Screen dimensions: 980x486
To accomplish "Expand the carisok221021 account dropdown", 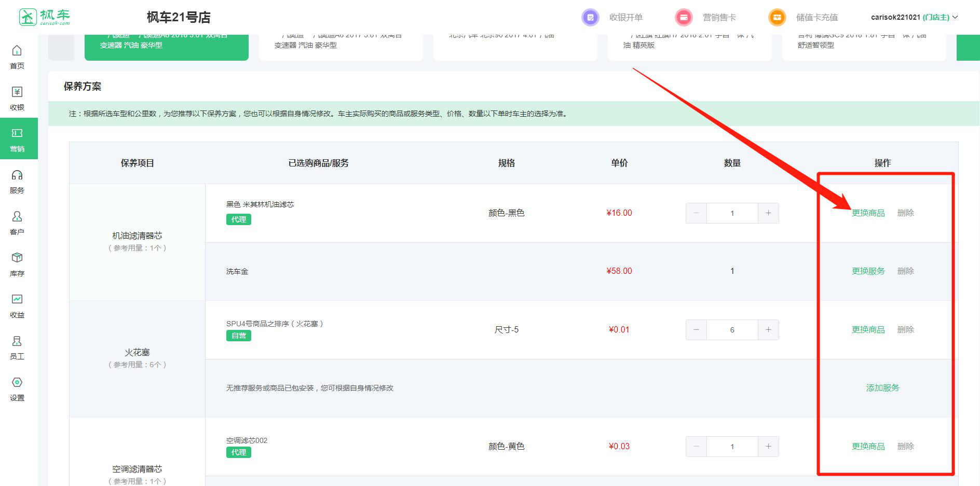I will [x=914, y=17].
